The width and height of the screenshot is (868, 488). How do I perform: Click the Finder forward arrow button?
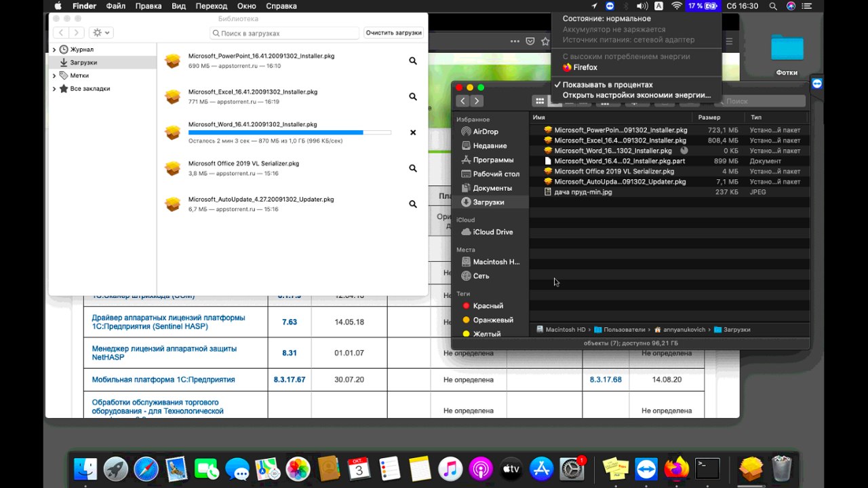(x=477, y=101)
